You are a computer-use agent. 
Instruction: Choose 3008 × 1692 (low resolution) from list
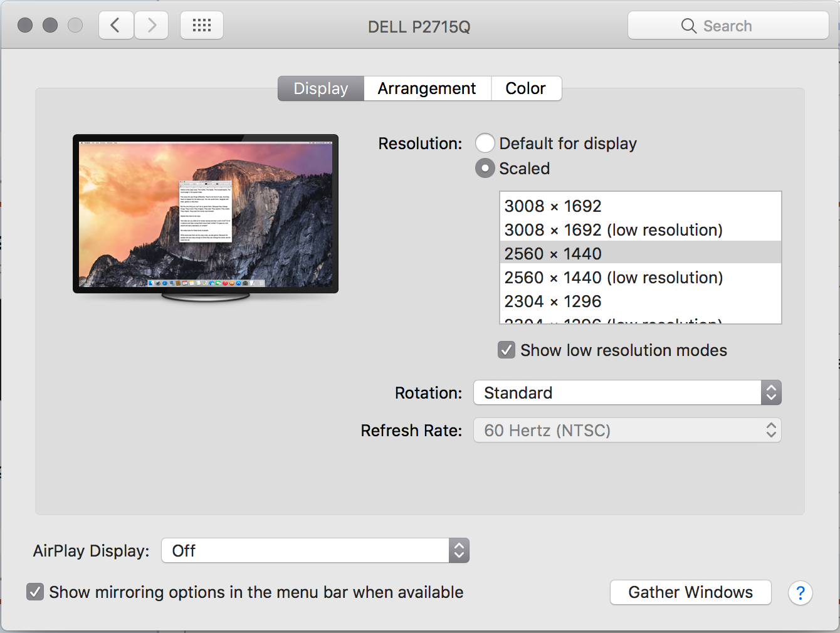click(613, 230)
